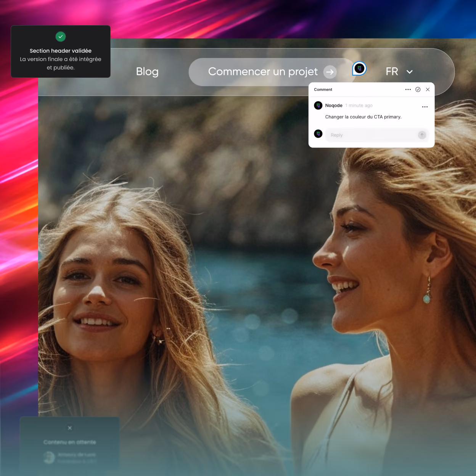Dismiss the blurred "Contenu en attente" card
Image resolution: width=476 pixels, height=476 pixels.
point(70,428)
